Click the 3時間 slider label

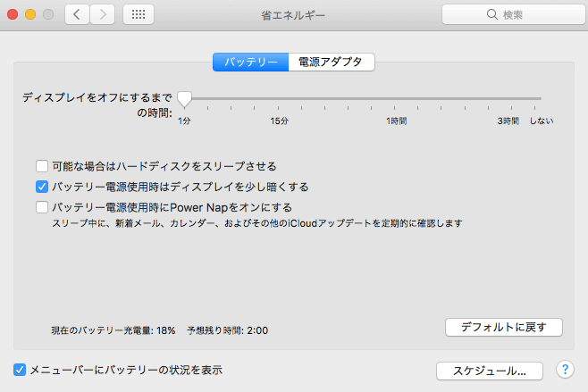click(x=508, y=121)
